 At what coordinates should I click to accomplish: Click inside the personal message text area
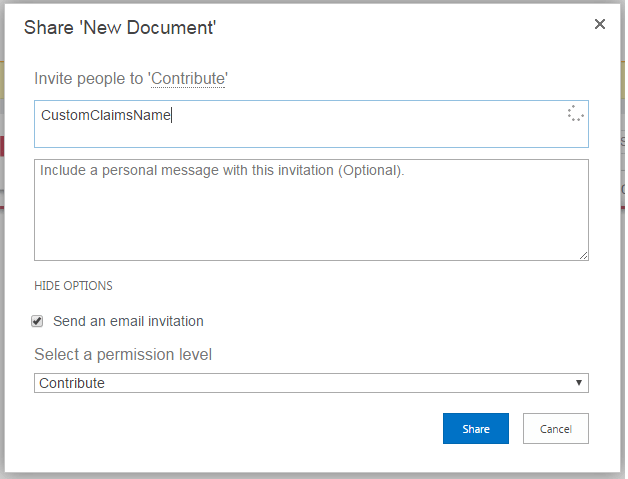pyautogui.click(x=310, y=210)
